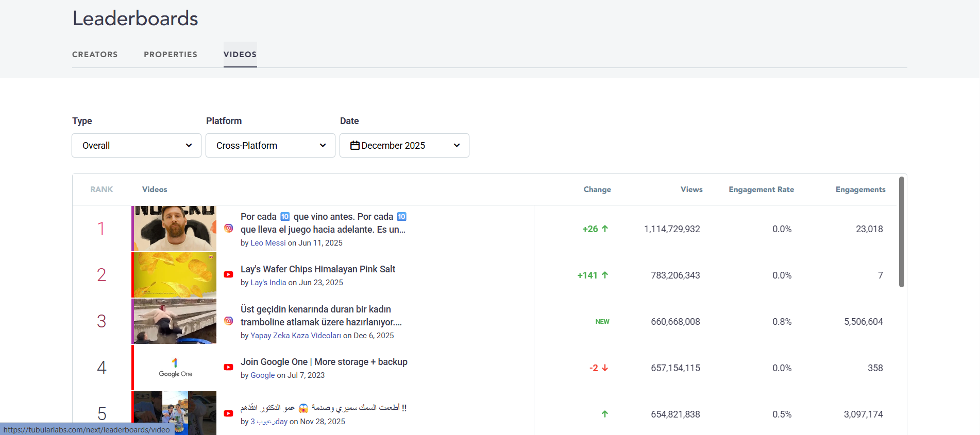Open the Yapay Zeka Kaza Videoları creator link
This screenshot has width=980, height=435.
pos(296,336)
